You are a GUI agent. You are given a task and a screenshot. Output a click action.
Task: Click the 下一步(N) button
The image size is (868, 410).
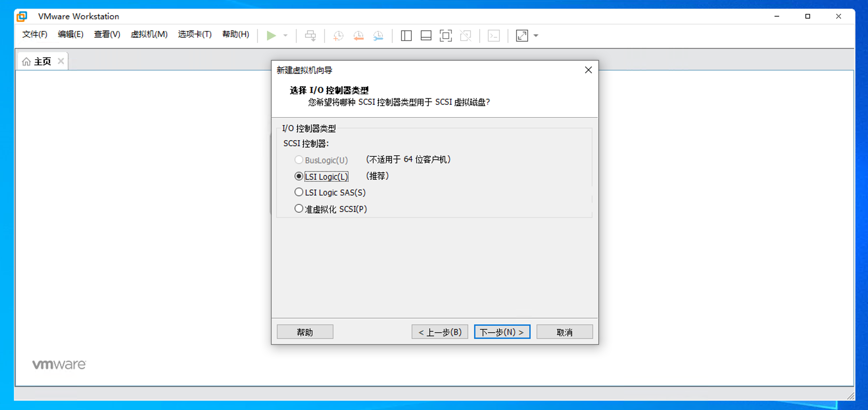502,332
